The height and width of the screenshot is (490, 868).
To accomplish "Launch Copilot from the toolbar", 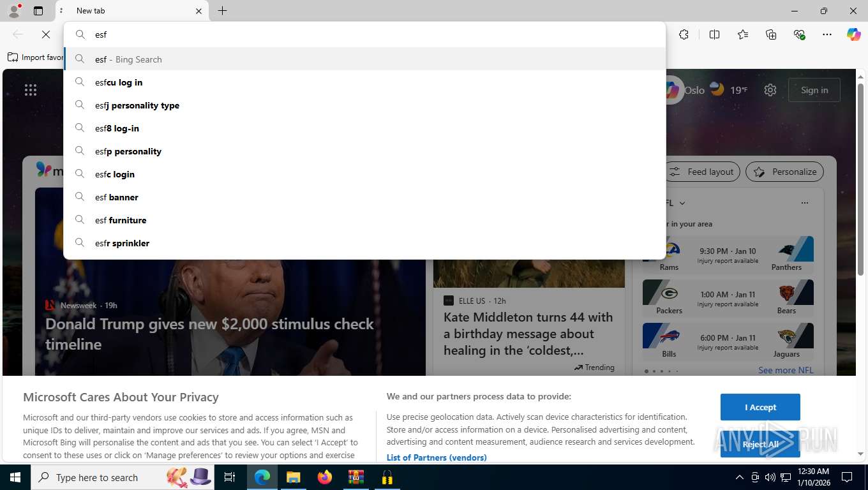I will (853, 34).
